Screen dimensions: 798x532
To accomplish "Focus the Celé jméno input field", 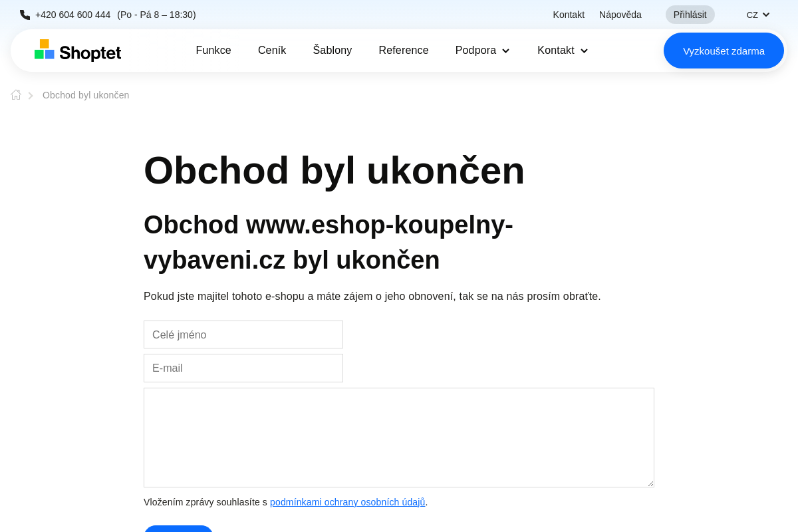I will [243, 334].
